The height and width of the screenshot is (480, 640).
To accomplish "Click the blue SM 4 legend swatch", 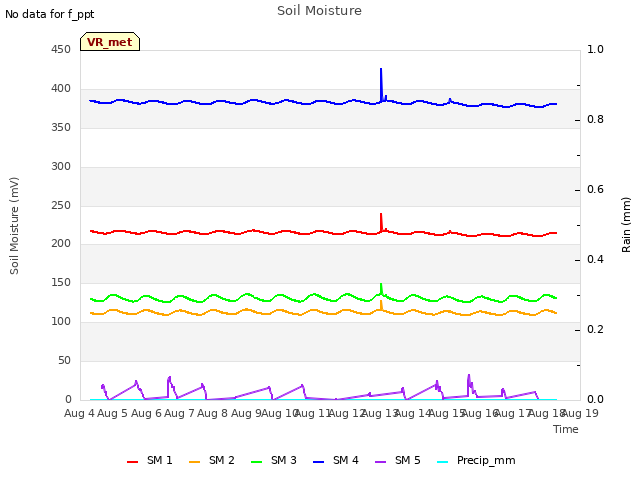I will point(318,462).
